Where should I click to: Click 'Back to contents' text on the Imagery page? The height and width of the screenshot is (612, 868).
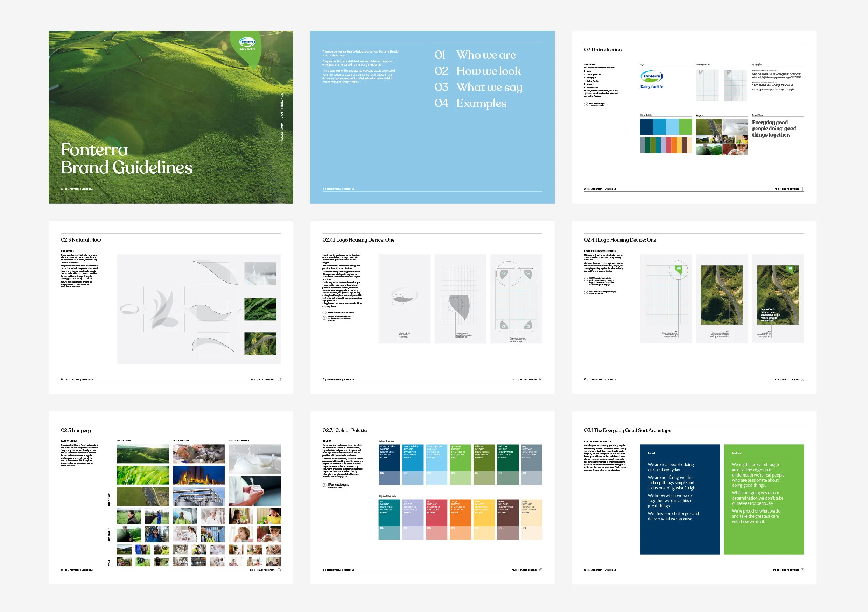267,570
